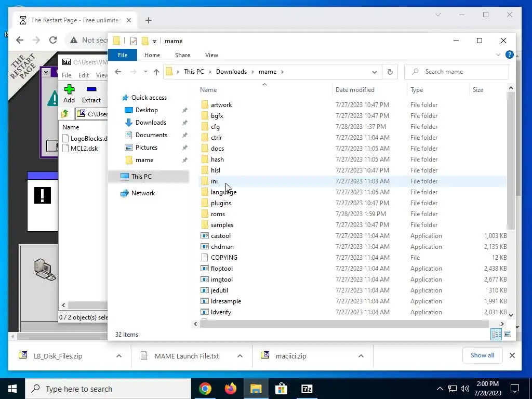Open the 7-Zip Edit menu
This screenshot has height=399, width=532.
point(84,75)
